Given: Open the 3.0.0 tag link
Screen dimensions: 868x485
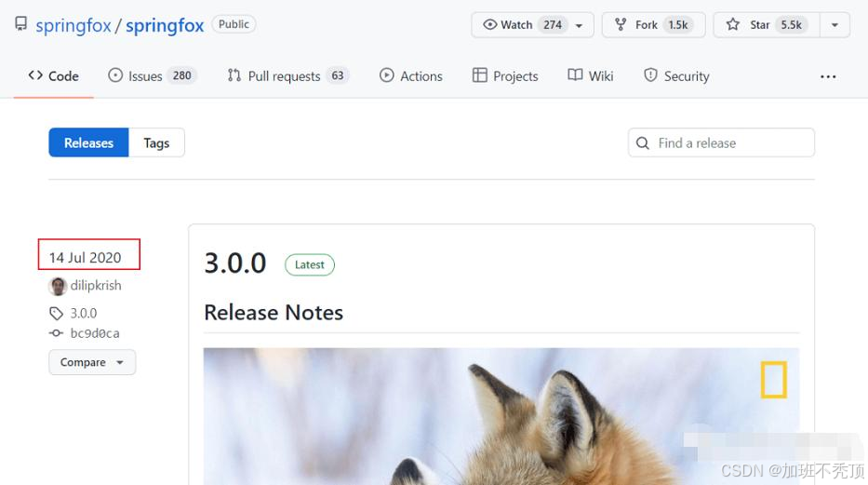Looking at the screenshot, I should (84, 314).
